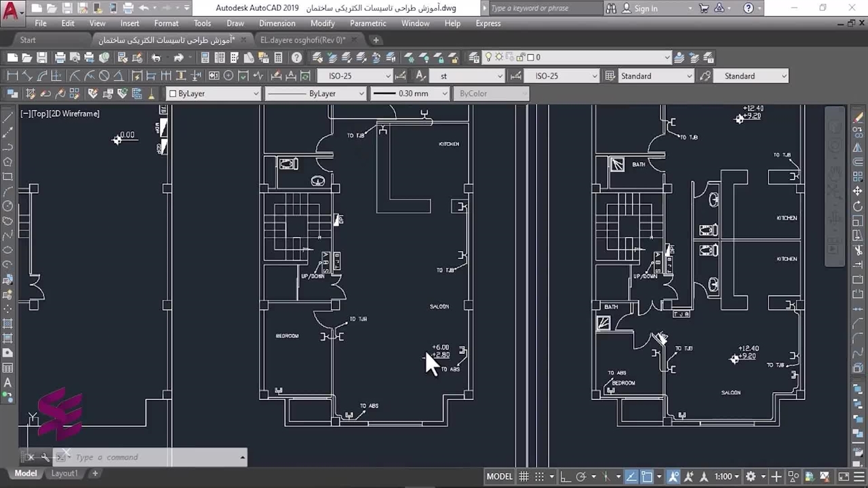Viewport: 868px width, 488px height.
Task: Open the Dimension menu
Action: (277, 23)
